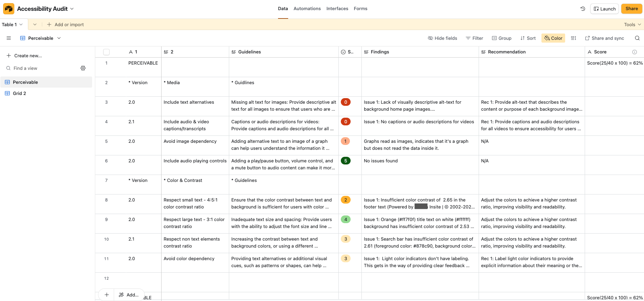Open the Table 1 tab dropdown
The height and width of the screenshot is (301, 644).
(21, 24)
